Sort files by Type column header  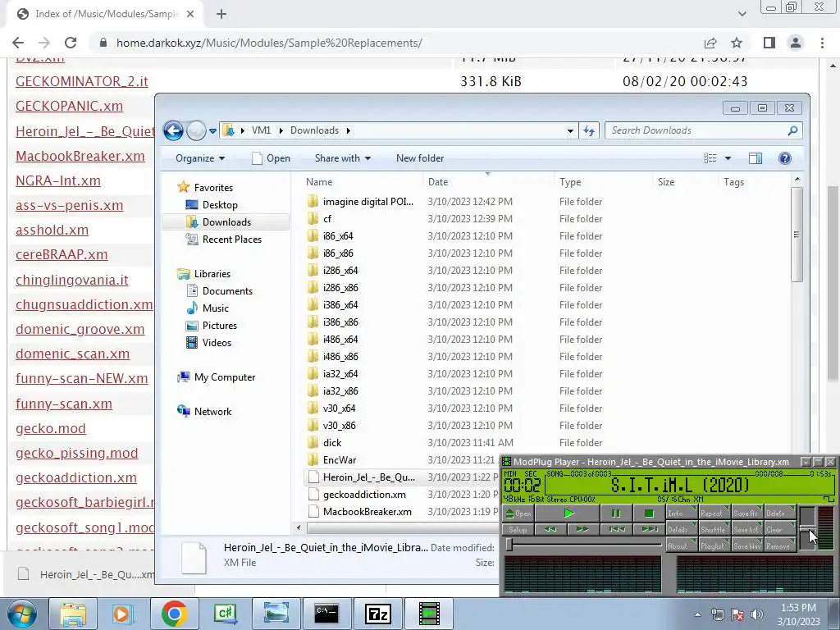[570, 182]
